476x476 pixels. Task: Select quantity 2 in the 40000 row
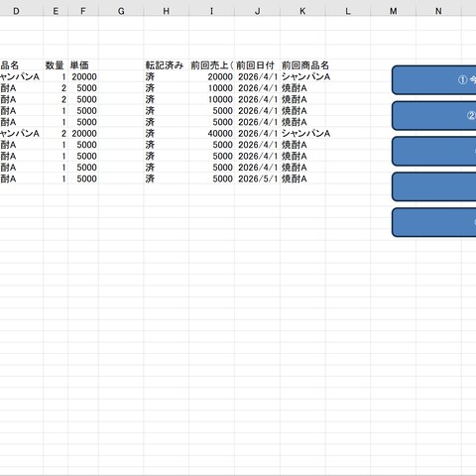click(x=56, y=133)
